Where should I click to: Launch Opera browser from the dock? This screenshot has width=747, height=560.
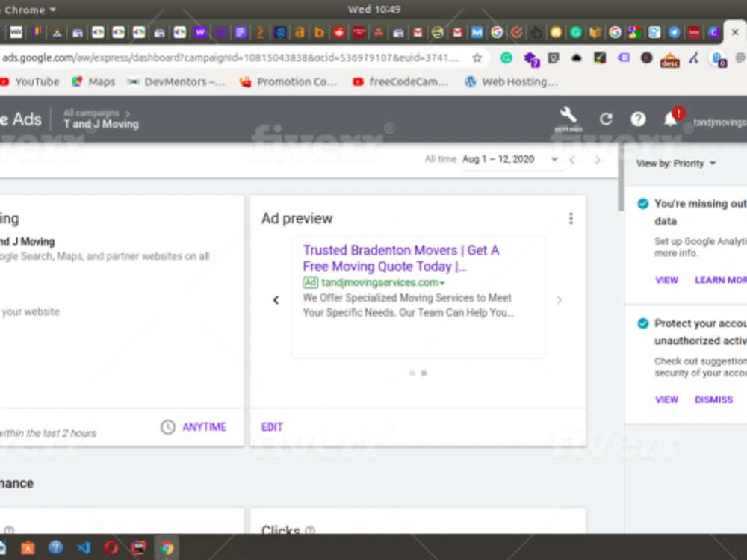tap(111, 547)
